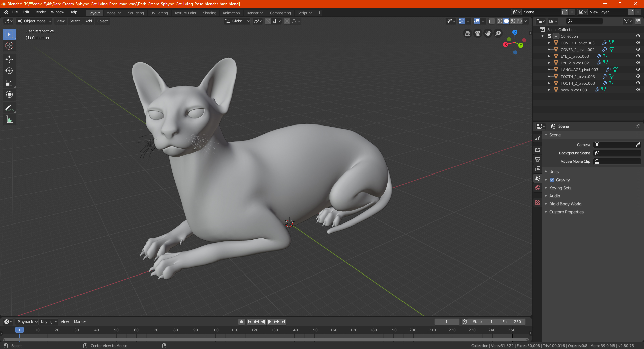Select the Select Box tool

pyautogui.click(x=9, y=34)
